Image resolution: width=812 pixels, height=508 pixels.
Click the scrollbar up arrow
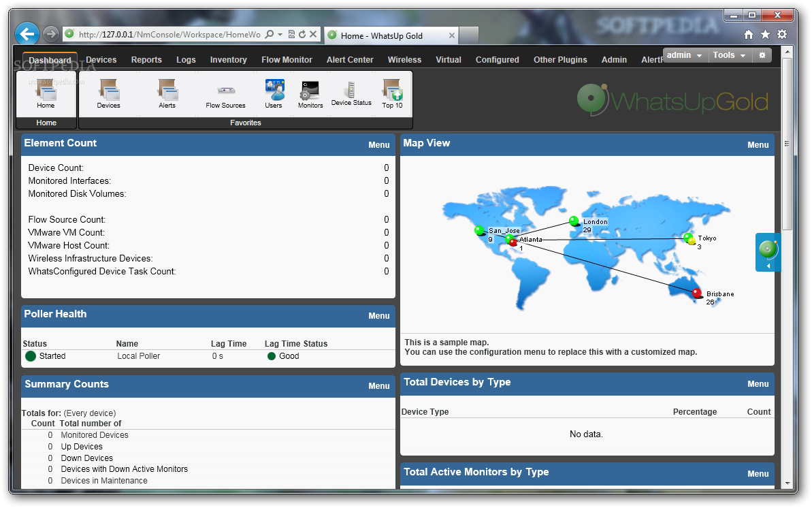787,52
